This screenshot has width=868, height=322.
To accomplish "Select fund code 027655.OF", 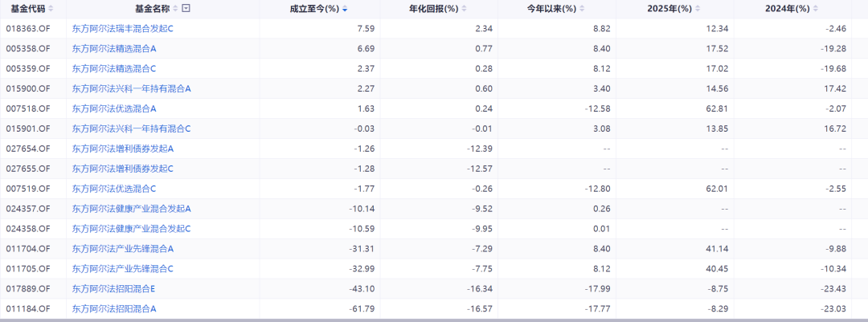I will pyautogui.click(x=28, y=169).
